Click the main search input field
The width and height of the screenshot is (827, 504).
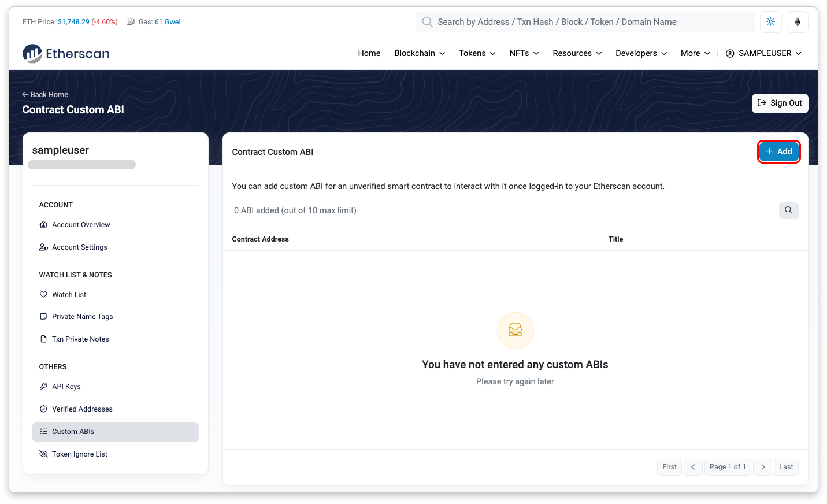point(585,22)
